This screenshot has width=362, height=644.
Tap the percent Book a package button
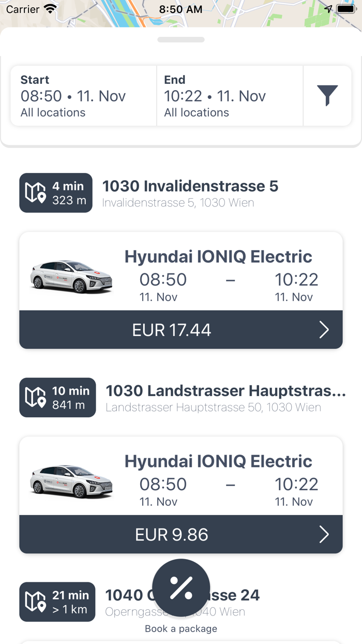pyautogui.click(x=181, y=588)
